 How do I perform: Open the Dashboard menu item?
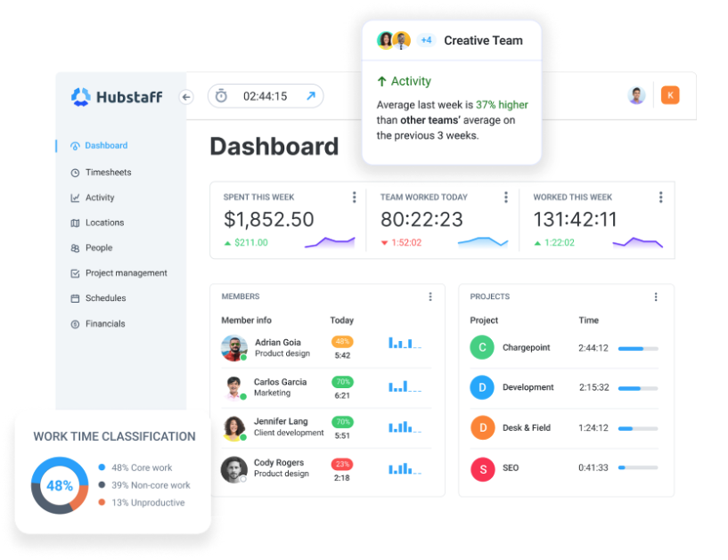coord(106,146)
